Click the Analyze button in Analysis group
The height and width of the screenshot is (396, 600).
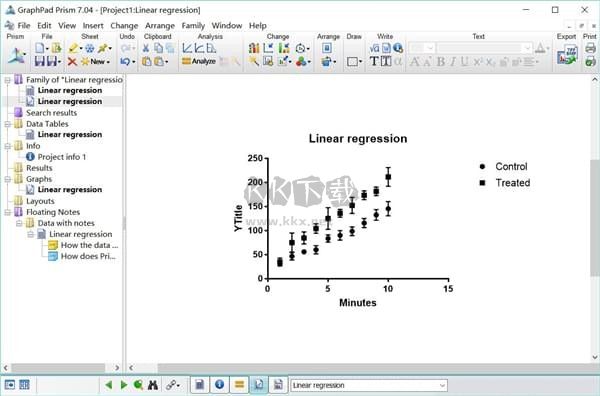(x=199, y=61)
